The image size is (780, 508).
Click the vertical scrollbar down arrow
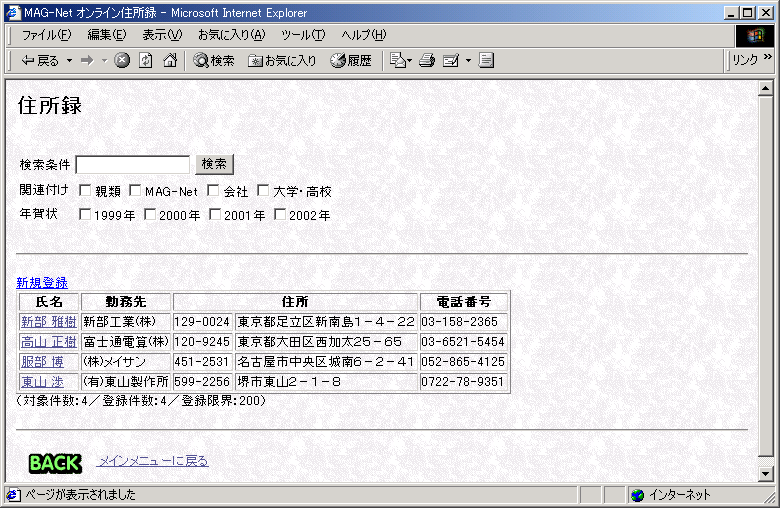[766, 474]
